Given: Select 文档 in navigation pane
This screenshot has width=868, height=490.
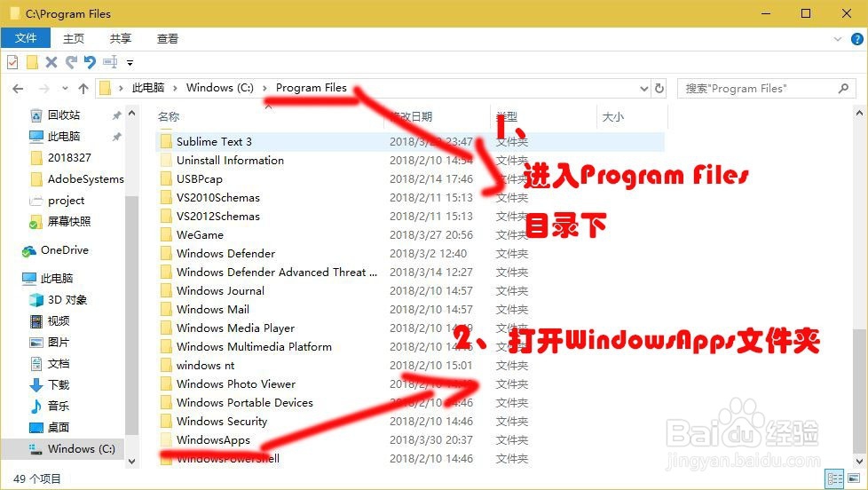Looking at the screenshot, I should click(58, 364).
